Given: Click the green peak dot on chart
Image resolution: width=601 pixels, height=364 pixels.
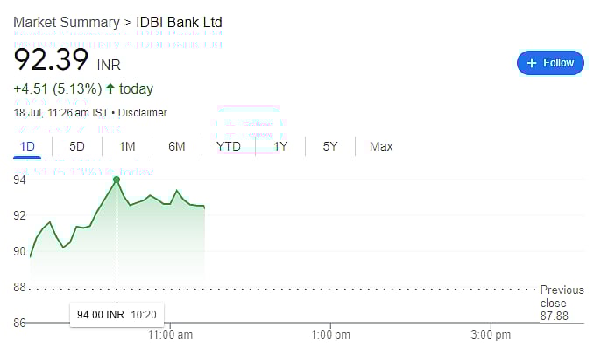Looking at the screenshot, I should [117, 179].
